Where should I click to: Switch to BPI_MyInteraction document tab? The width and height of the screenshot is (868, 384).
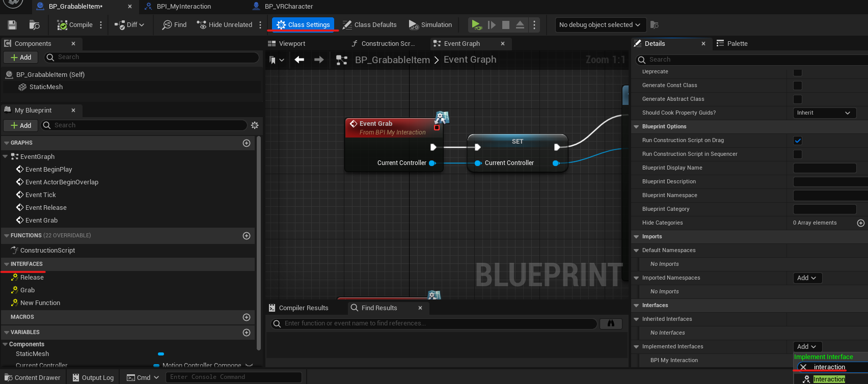click(x=183, y=7)
